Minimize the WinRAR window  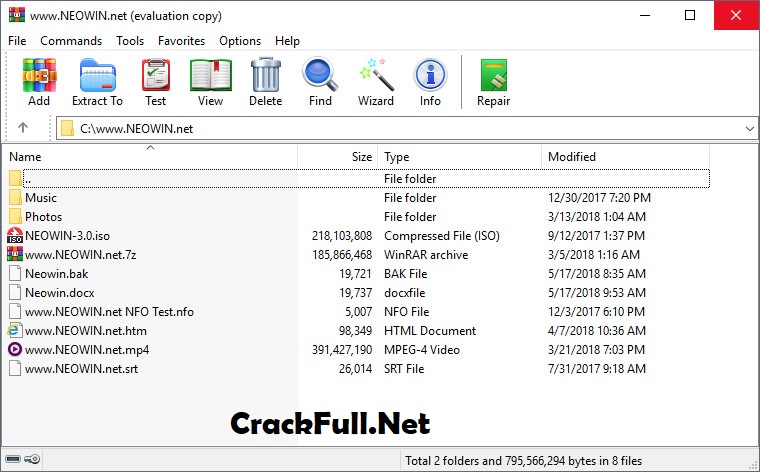[x=645, y=15]
